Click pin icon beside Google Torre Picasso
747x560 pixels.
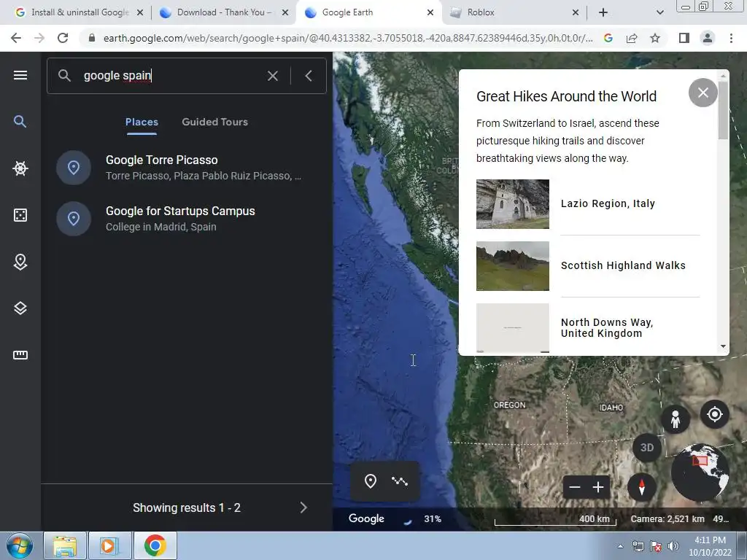click(74, 168)
